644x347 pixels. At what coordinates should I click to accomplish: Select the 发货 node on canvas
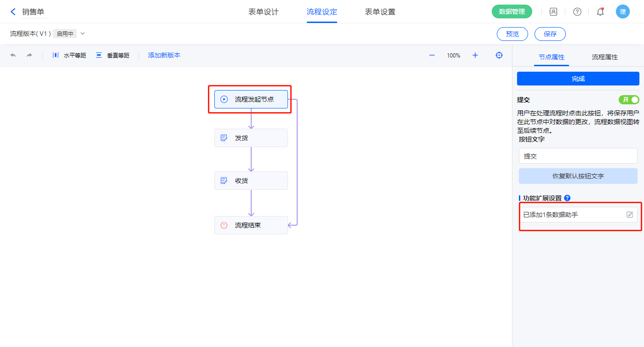pyautogui.click(x=251, y=138)
